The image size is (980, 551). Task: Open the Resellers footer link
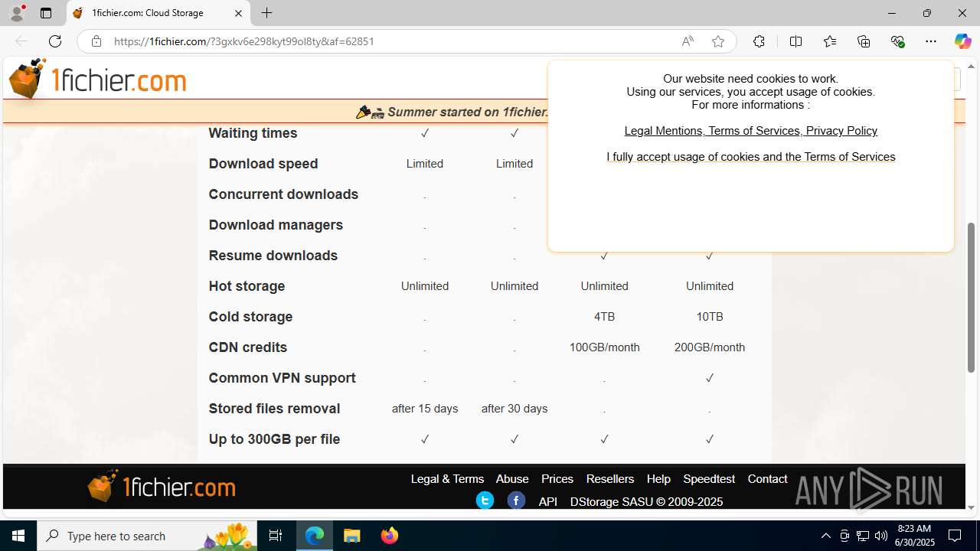(x=610, y=478)
